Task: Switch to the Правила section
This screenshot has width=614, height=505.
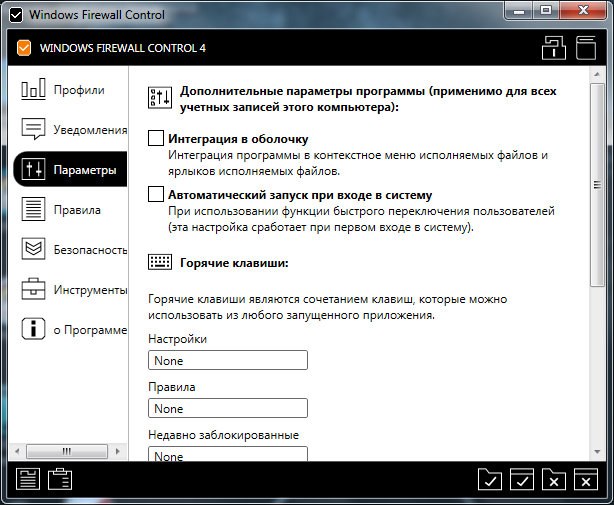Action: pyautogui.click(x=77, y=210)
